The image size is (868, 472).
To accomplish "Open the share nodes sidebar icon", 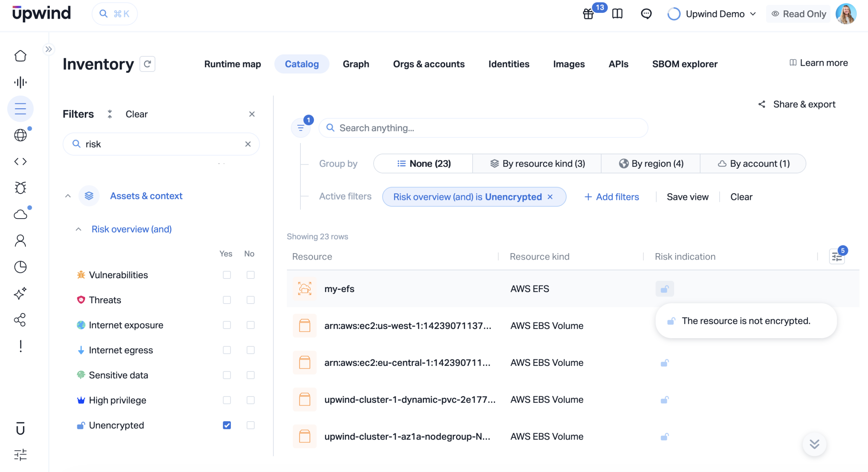I will [20, 320].
